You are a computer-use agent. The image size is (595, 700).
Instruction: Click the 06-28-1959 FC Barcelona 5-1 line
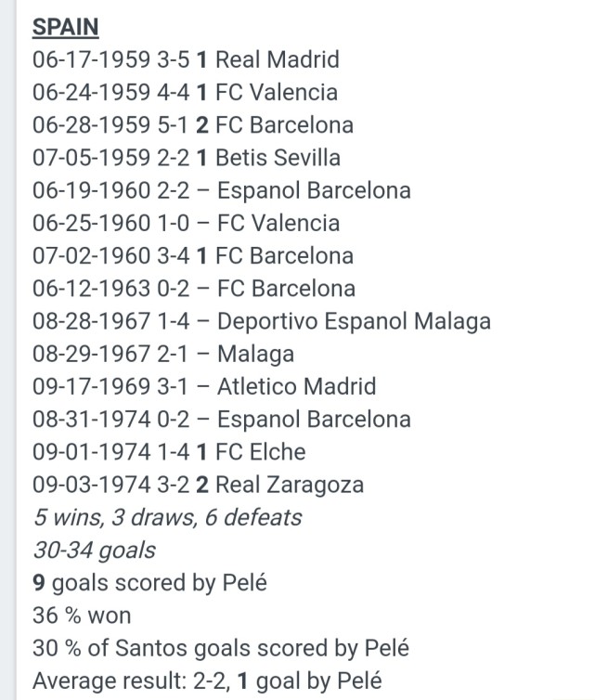tap(192, 125)
